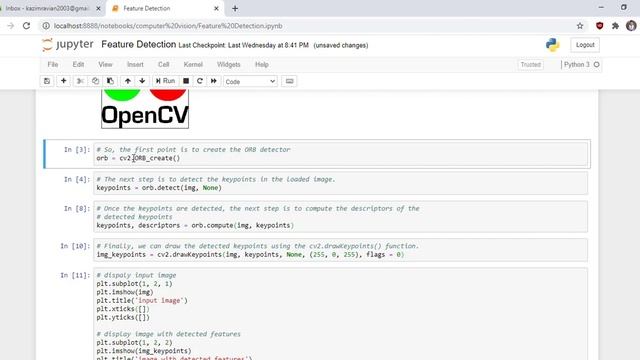Select cell In [11] prompt
This screenshot has width=640, height=360.
(75, 275)
